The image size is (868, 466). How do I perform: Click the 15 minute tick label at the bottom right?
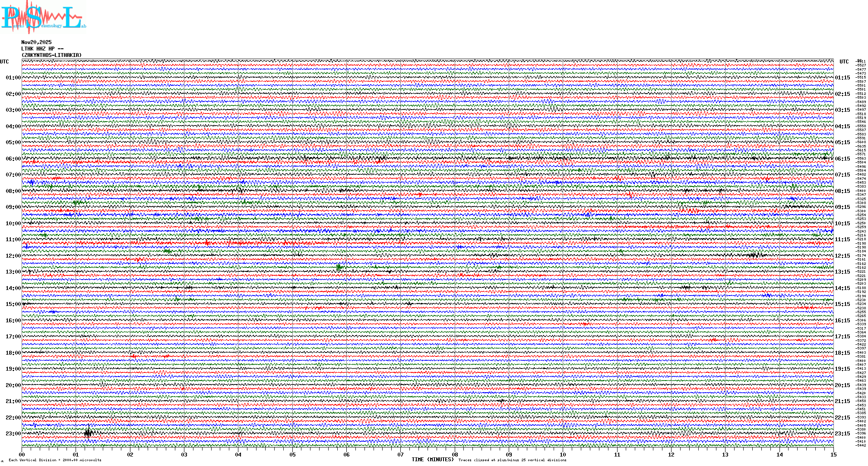tap(833, 455)
